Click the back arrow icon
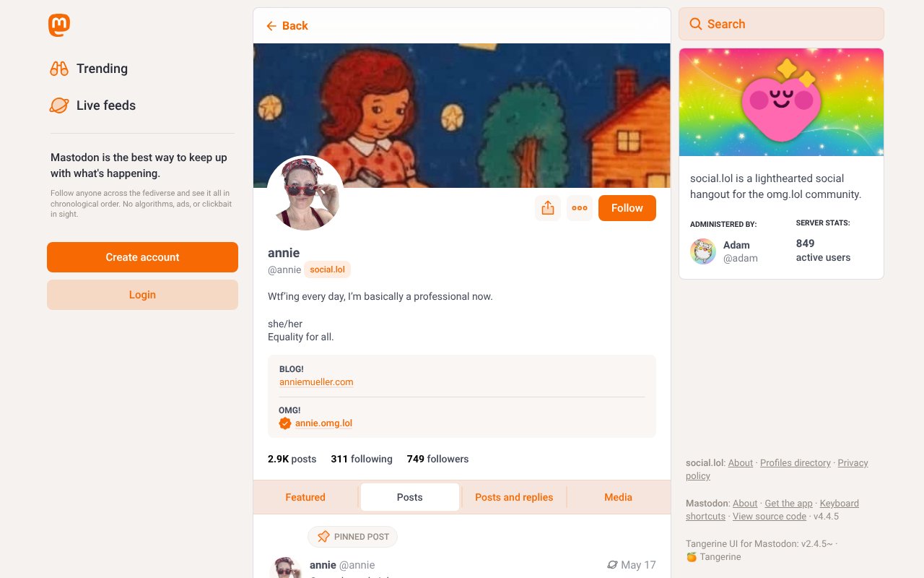The image size is (924, 578). point(271,26)
